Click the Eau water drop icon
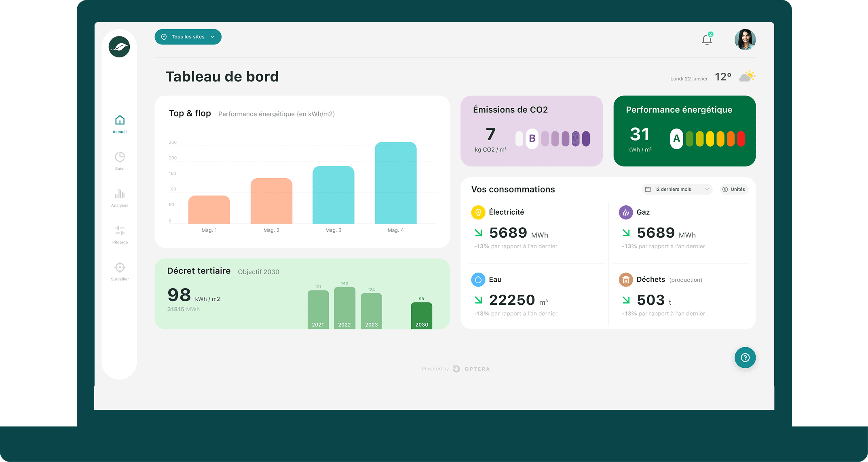Viewport: 868px width, 462px height. 478,280
